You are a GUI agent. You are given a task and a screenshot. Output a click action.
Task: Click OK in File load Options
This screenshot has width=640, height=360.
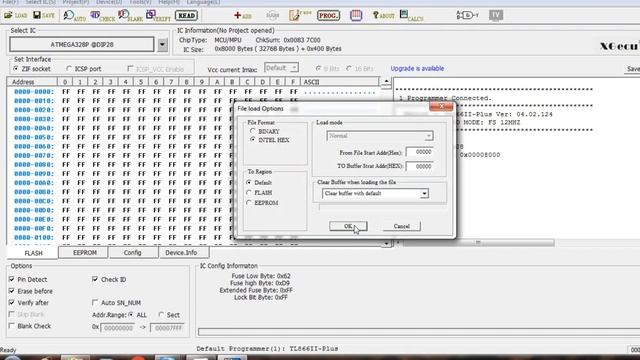click(x=348, y=226)
